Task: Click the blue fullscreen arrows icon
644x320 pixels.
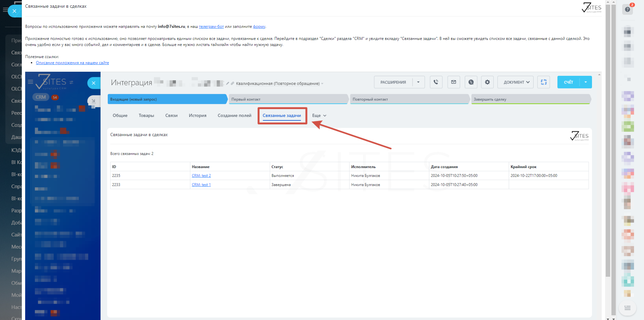Action: coord(543,82)
